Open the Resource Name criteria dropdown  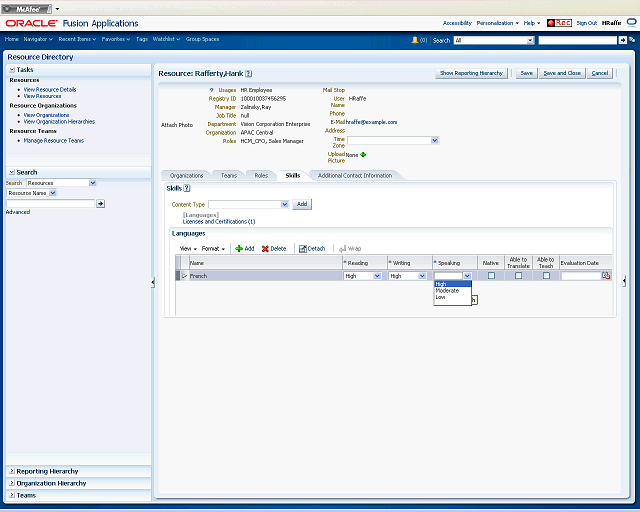tap(53, 193)
